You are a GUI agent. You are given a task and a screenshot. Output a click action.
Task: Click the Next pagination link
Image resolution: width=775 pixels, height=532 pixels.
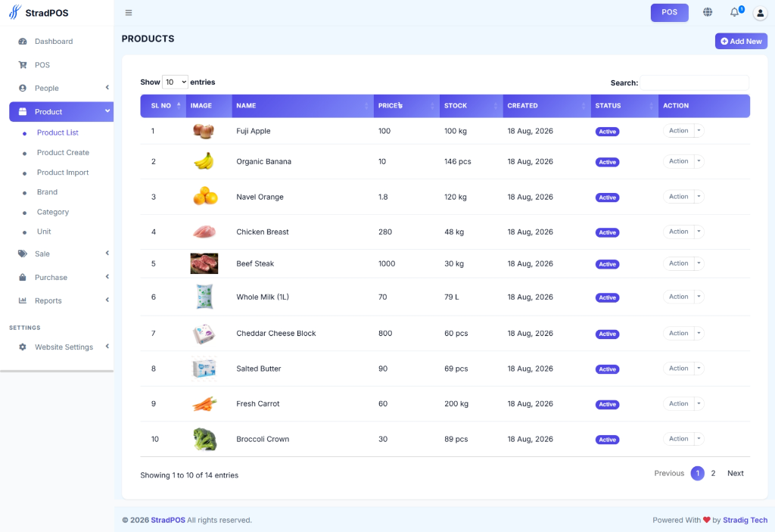(735, 473)
